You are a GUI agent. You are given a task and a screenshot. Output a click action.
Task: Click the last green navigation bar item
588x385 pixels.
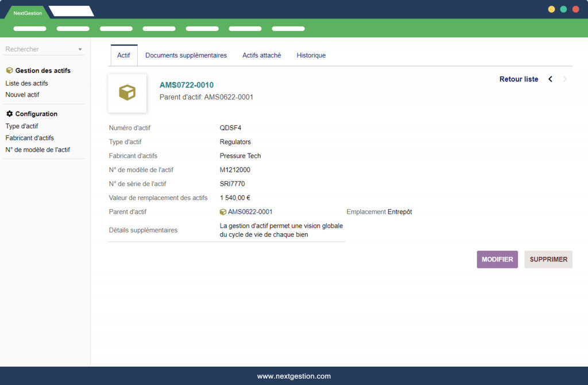[x=288, y=29]
